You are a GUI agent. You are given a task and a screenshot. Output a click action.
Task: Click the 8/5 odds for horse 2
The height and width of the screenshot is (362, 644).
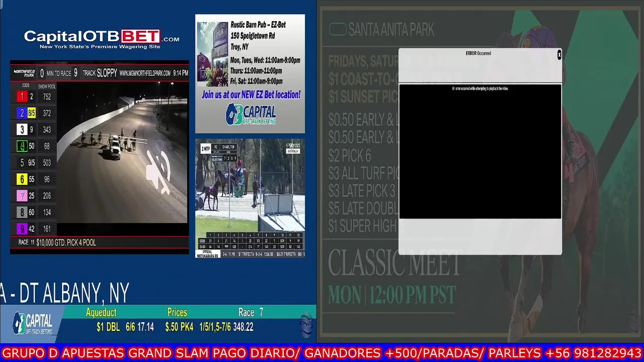(31, 113)
